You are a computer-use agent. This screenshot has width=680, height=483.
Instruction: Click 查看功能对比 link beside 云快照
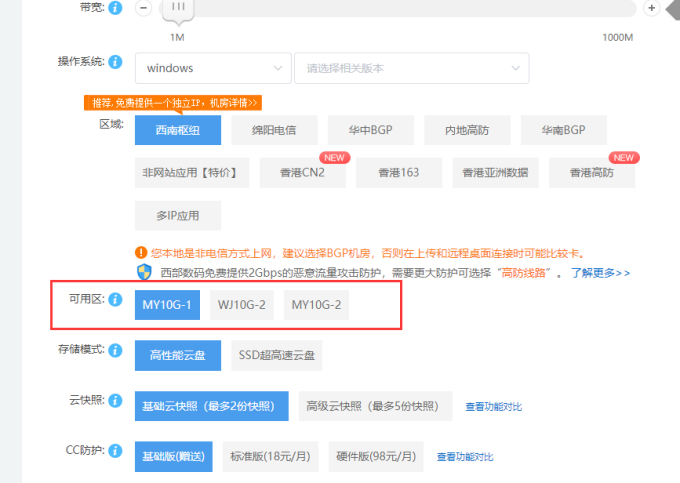click(x=493, y=407)
